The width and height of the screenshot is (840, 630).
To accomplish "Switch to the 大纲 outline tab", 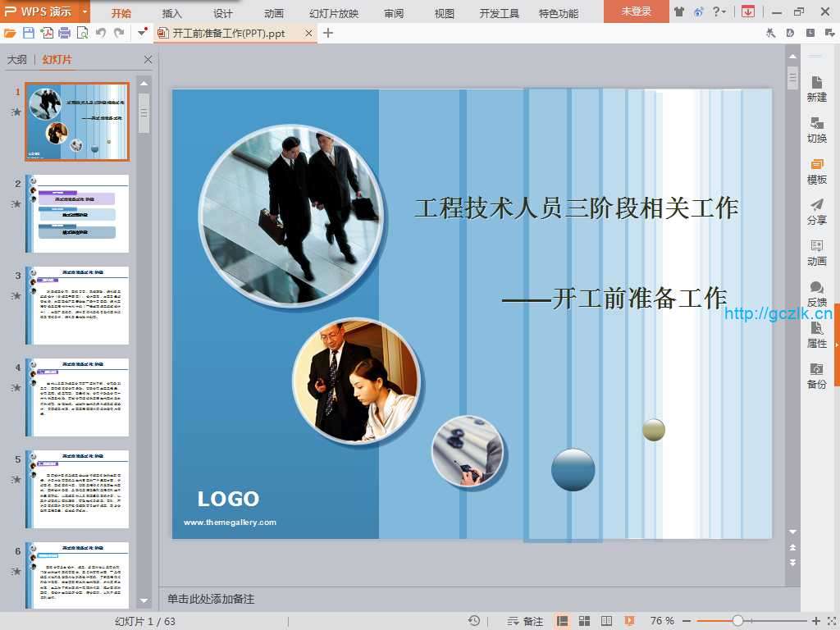I will [x=17, y=60].
